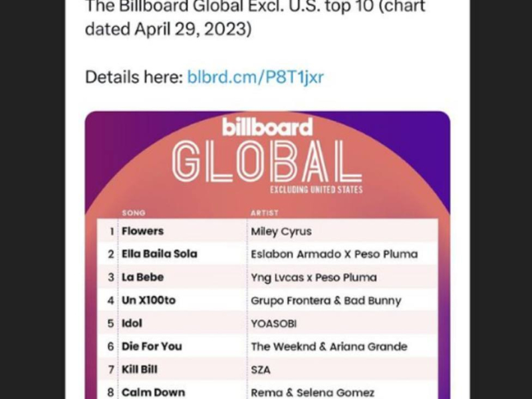This screenshot has height=399, width=532.
Task: Select the song 'Flowers' in row 1
Action: point(142,231)
